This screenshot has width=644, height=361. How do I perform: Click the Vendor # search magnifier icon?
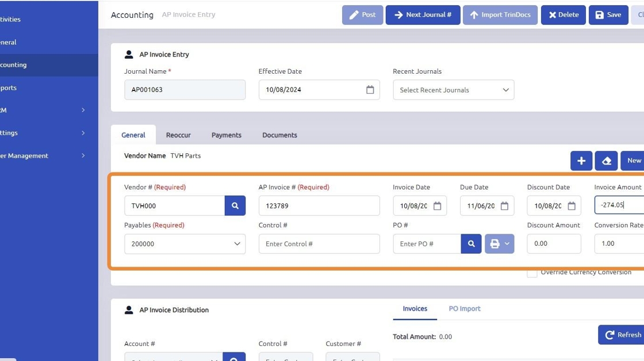point(235,206)
